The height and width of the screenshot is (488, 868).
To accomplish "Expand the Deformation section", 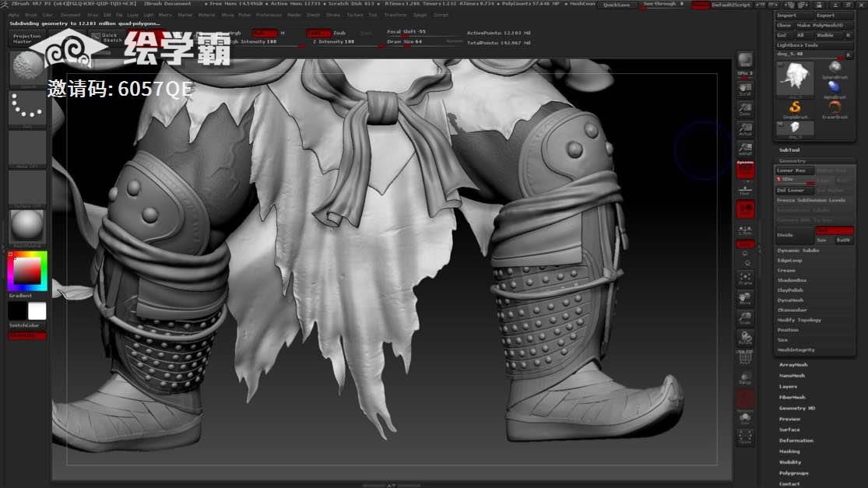I will click(796, 441).
